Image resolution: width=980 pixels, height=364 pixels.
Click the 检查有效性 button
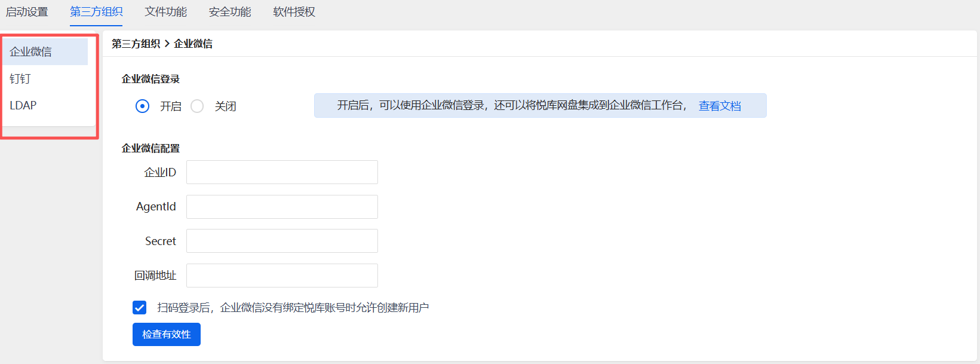coord(167,335)
